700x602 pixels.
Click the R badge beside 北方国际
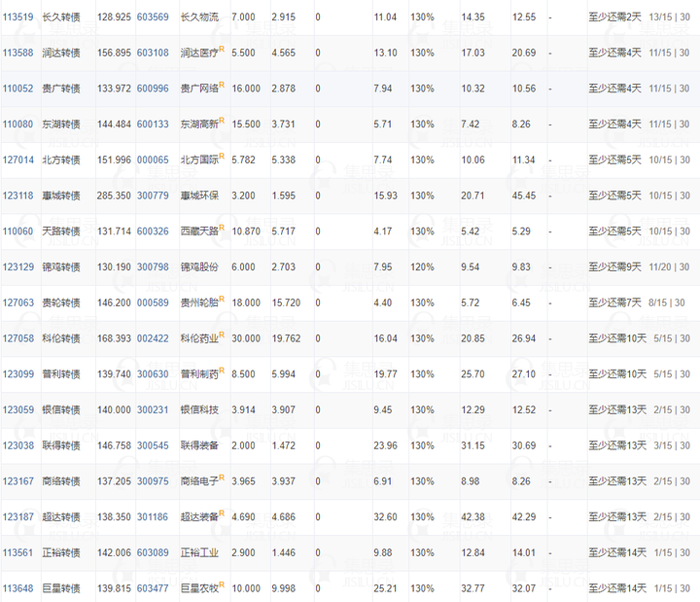222,156
